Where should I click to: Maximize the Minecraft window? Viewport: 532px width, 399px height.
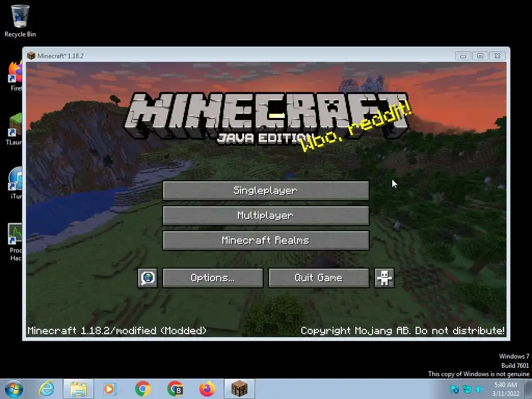tap(480, 56)
